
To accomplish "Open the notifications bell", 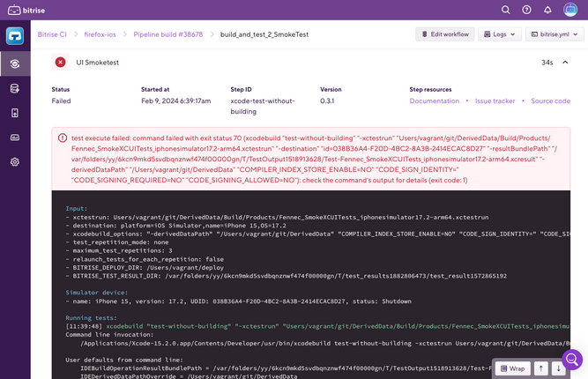I will point(547,10).
